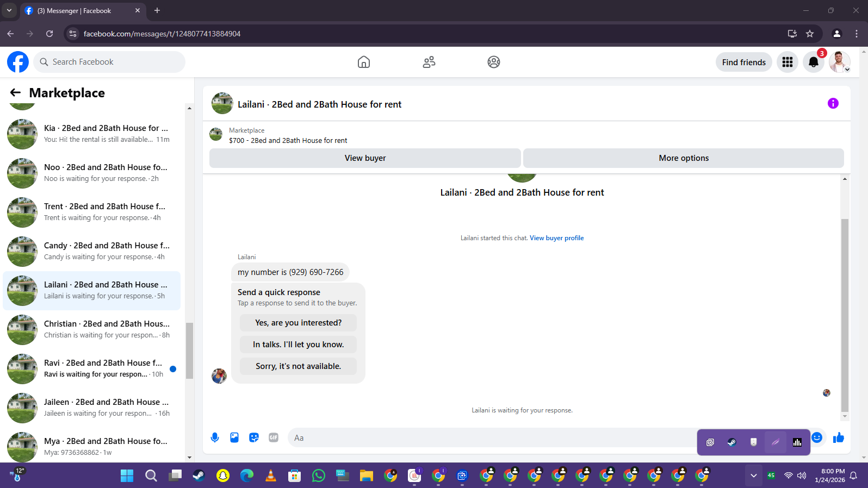This screenshot has width=868, height=488.
Task: Show hidden system tray icons
Action: [x=754, y=476]
